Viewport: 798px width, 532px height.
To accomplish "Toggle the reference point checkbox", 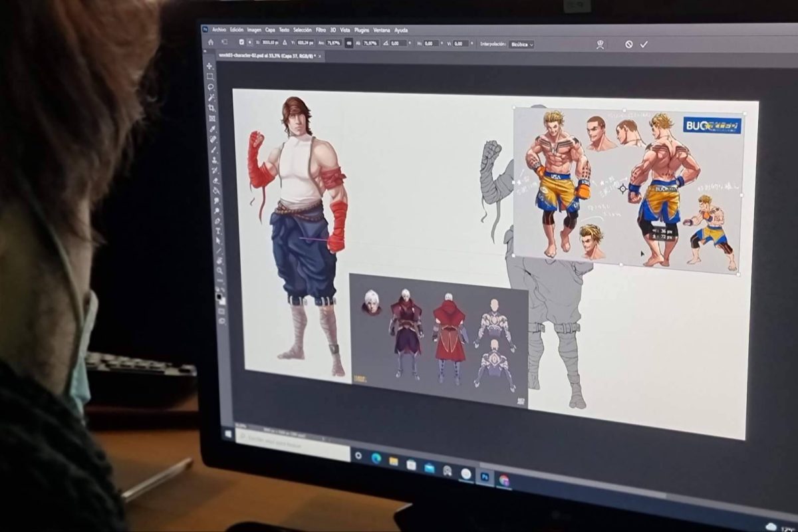I will tap(241, 42).
